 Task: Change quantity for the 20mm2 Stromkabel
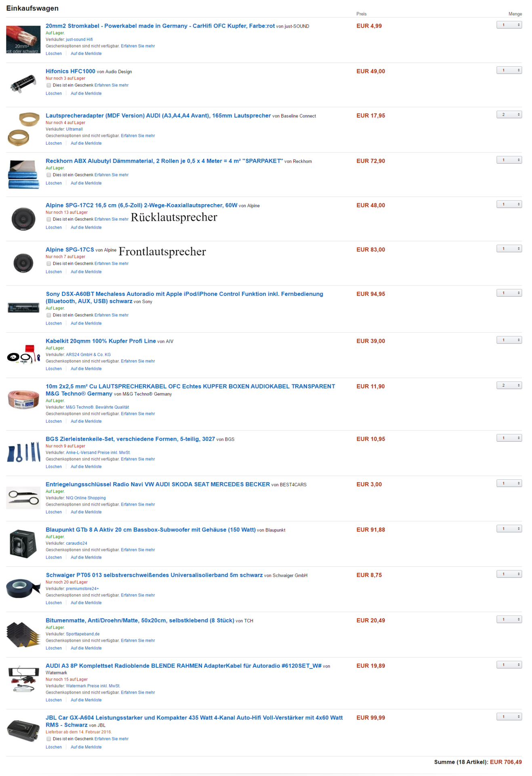[509, 25]
